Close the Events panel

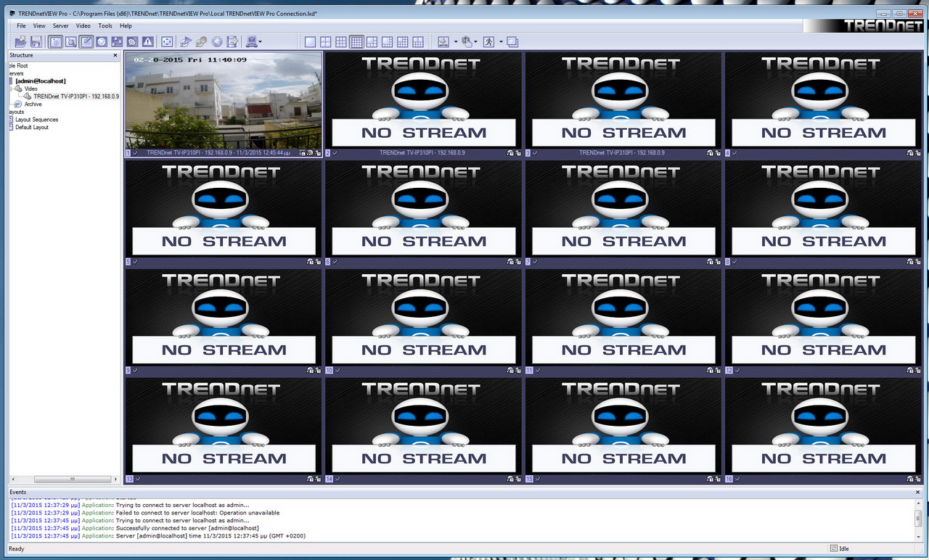click(x=919, y=492)
